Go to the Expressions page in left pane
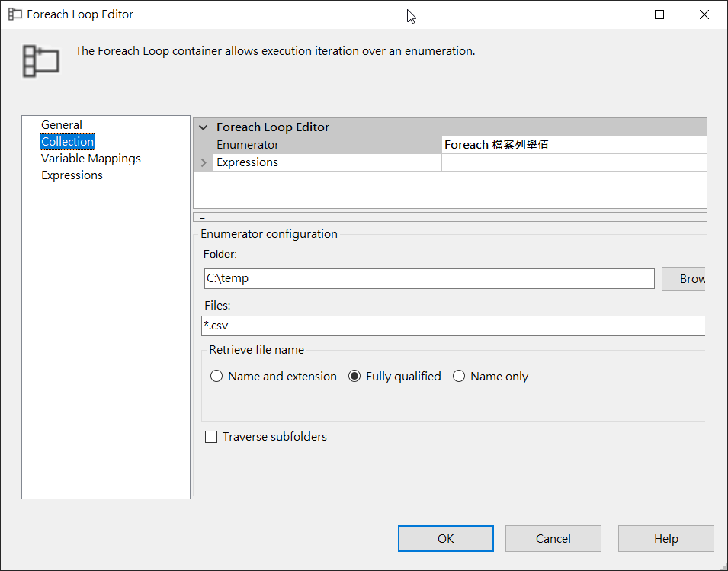Image resolution: width=728 pixels, height=571 pixels. point(72,175)
